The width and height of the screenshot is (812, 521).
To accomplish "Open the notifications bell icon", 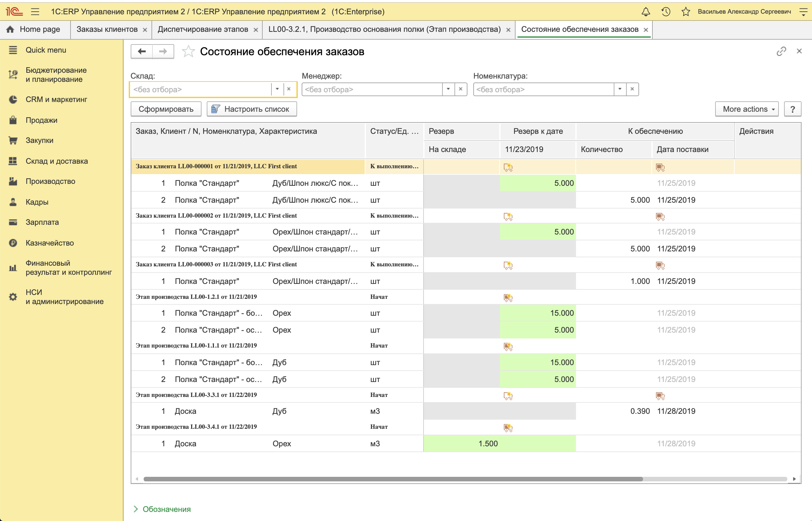I will [x=646, y=12].
